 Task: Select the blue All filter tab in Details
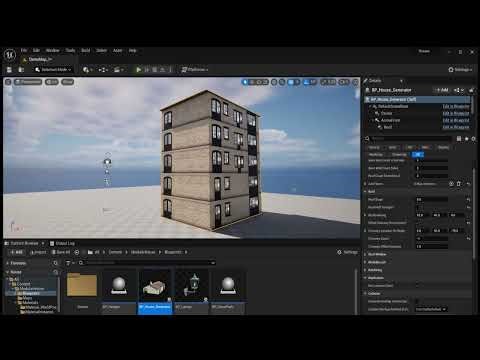[418, 154]
